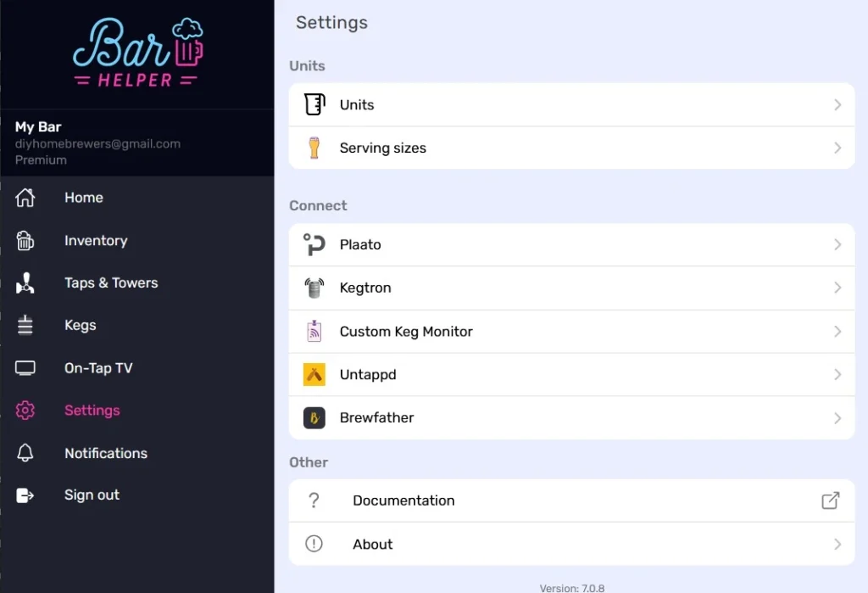Click the Brewfather icon
The image size is (868, 593).
coord(314,418)
